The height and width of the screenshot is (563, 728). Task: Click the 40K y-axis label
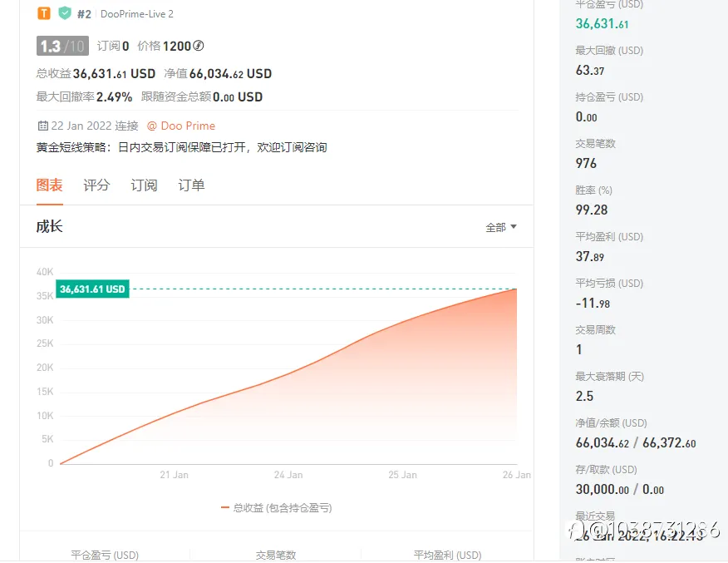coord(45,272)
